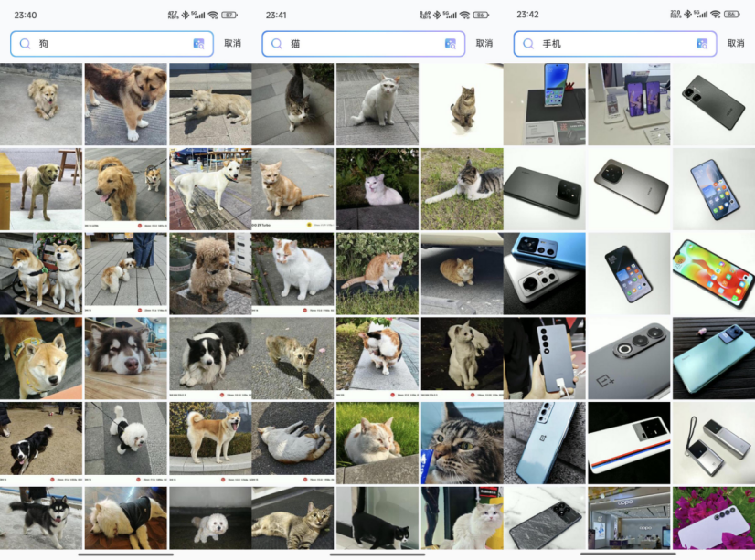Cancel the 狗 search with 取消

232,43
